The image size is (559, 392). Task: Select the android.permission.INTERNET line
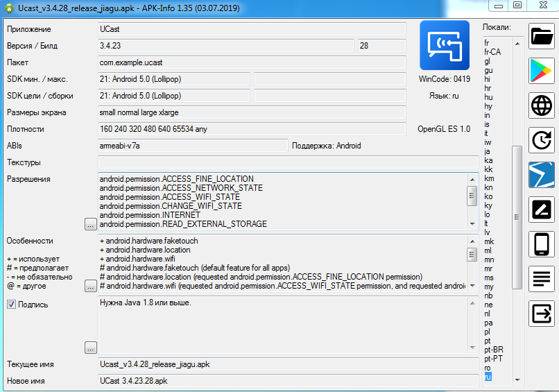coord(150,215)
